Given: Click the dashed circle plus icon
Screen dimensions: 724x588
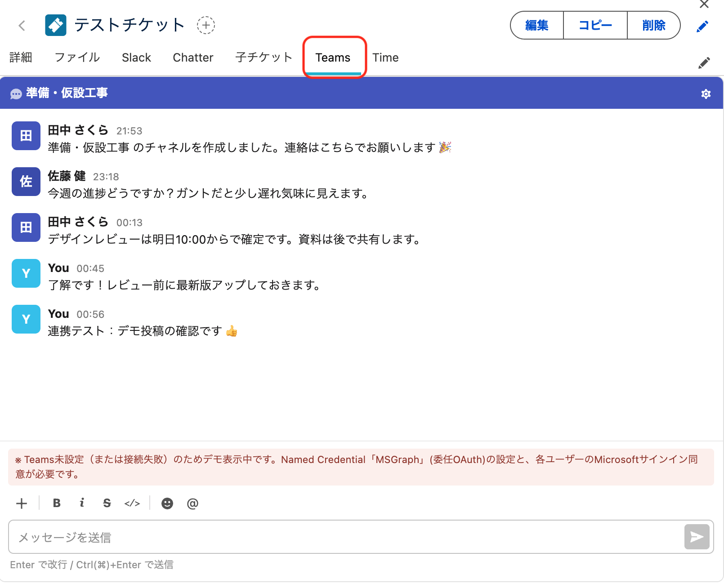Looking at the screenshot, I should click(x=206, y=25).
